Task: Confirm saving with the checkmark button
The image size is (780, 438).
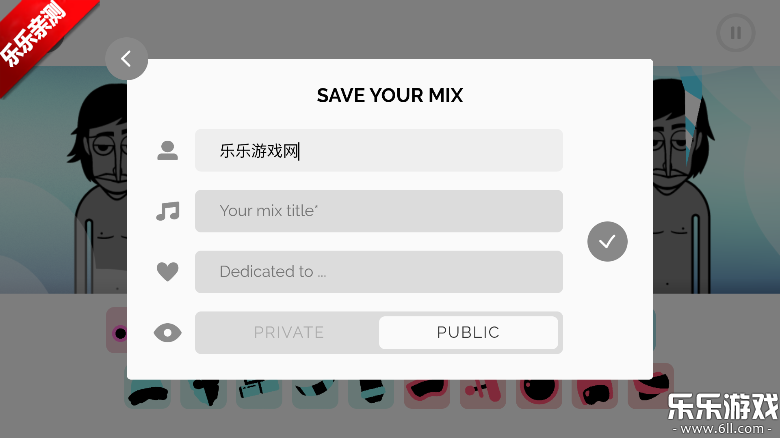Action: click(x=607, y=241)
